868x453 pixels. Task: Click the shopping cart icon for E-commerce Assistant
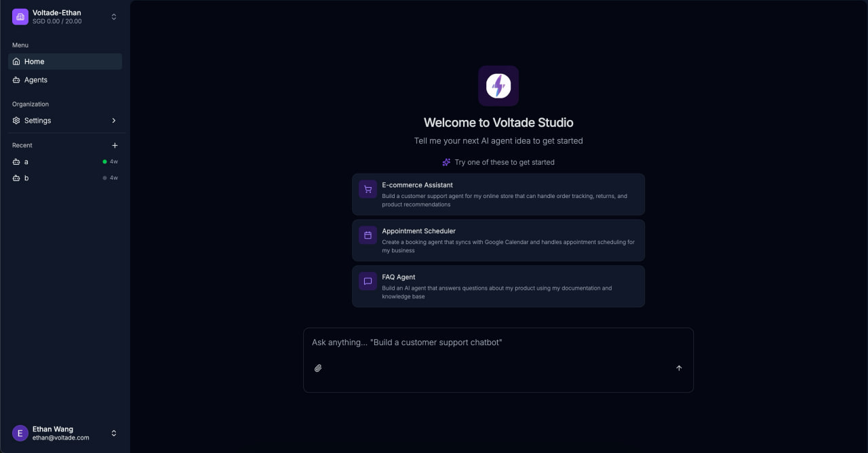pyautogui.click(x=368, y=190)
